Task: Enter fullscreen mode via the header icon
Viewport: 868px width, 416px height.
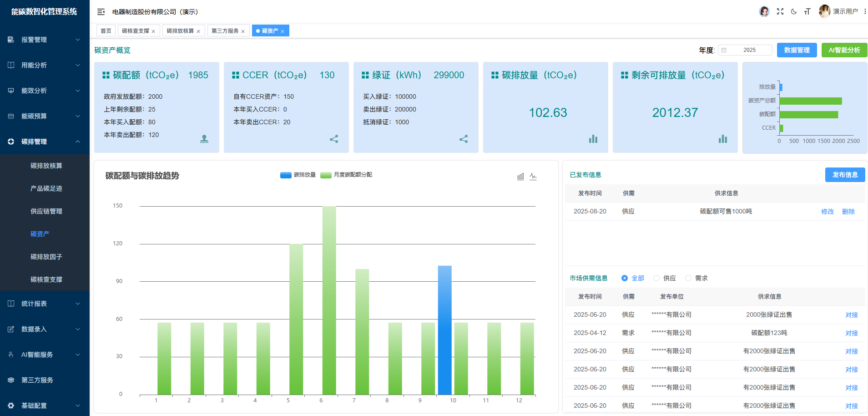Action: 780,11
